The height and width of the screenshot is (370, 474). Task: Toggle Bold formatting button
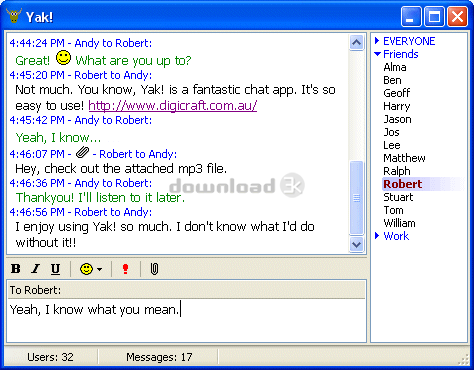click(x=16, y=269)
